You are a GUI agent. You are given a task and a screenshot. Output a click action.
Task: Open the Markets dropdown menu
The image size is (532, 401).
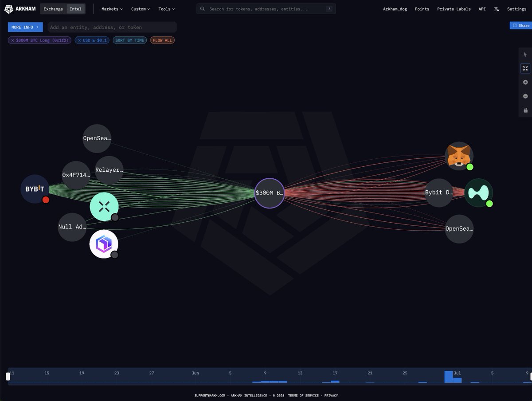click(x=112, y=9)
